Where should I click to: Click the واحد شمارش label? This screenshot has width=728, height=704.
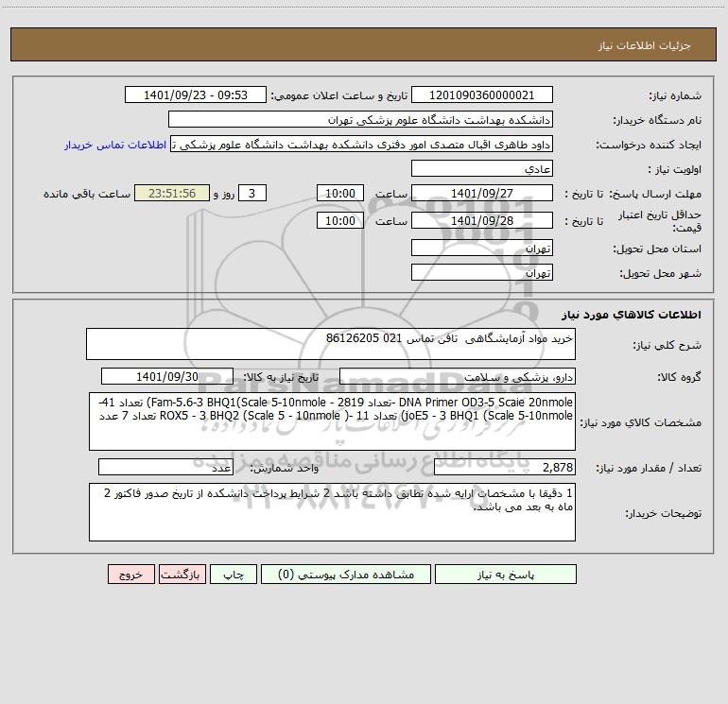coord(285,468)
